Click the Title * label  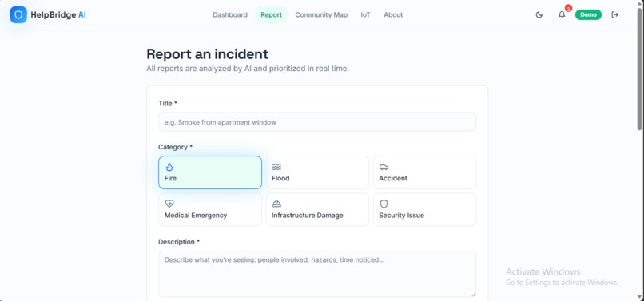(x=168, y=104)
